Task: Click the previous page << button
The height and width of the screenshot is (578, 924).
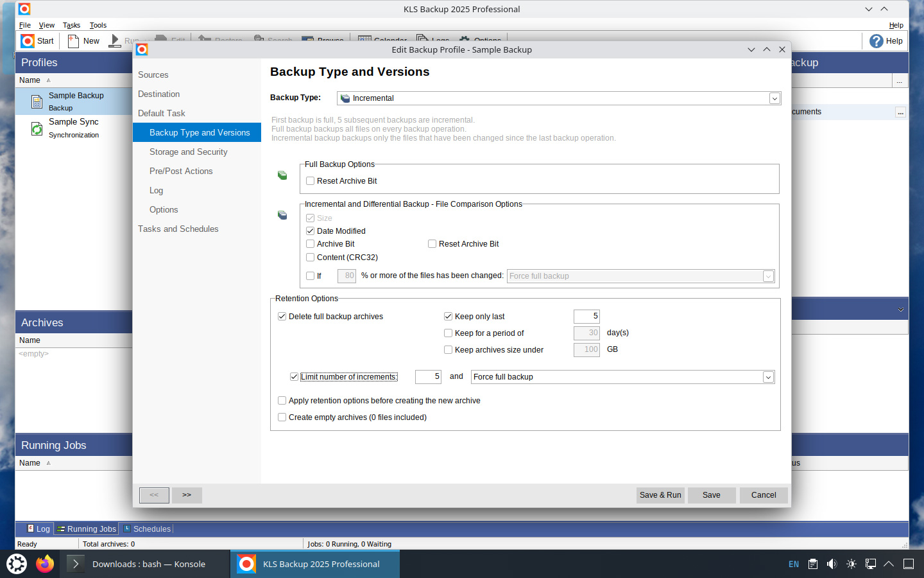Action: pyautogui.click(x=154, y=495)
